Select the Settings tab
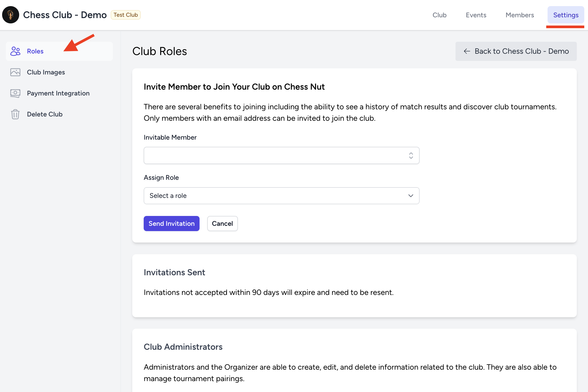Image resolution: width=588 pixels, height=392 pixels. (x=566, y=15)
